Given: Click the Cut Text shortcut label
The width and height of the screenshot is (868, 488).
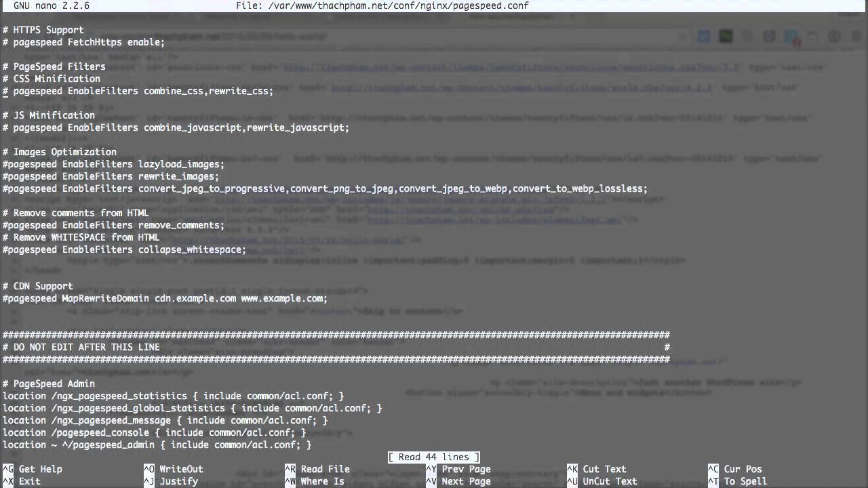Looking at the screenshot, I should [x=604, y=469].
